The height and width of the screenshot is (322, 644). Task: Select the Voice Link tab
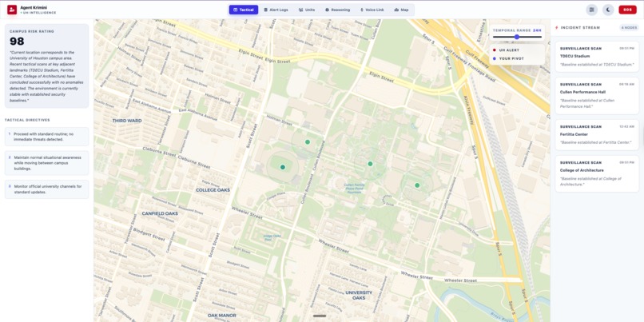pyautogui.click(x=372, y=10)
